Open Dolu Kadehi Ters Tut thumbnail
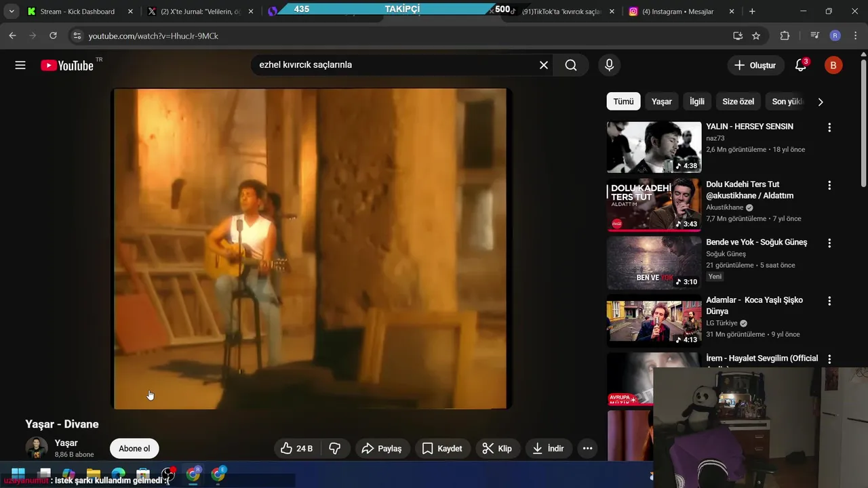868x488 pixels. pos(654,205)
